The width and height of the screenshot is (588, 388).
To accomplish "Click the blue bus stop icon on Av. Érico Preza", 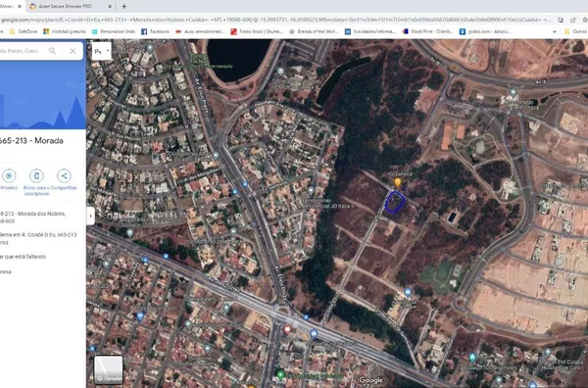I will [x=245, y=184].
